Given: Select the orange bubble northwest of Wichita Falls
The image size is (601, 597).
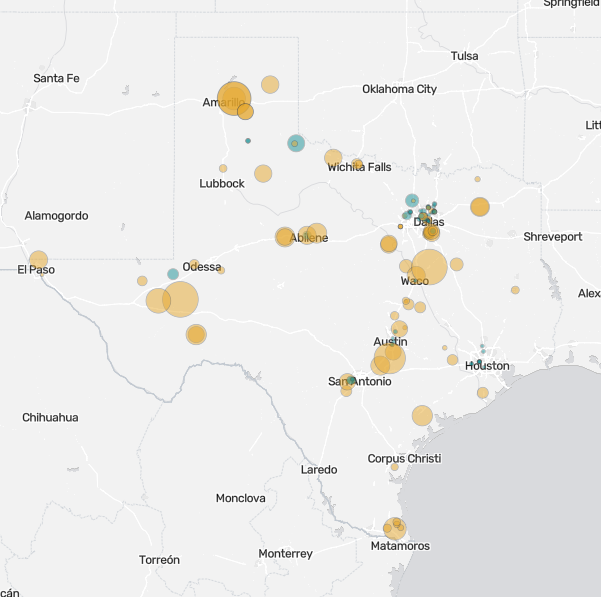Looking at the screenshot, I should click(x=333, y=157).
